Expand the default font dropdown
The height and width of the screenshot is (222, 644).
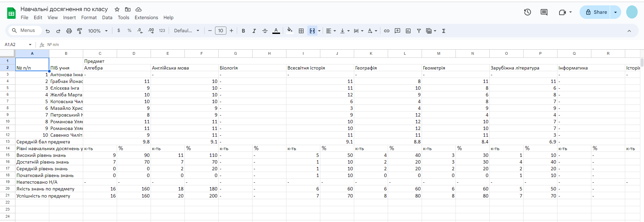coord(186,31)
